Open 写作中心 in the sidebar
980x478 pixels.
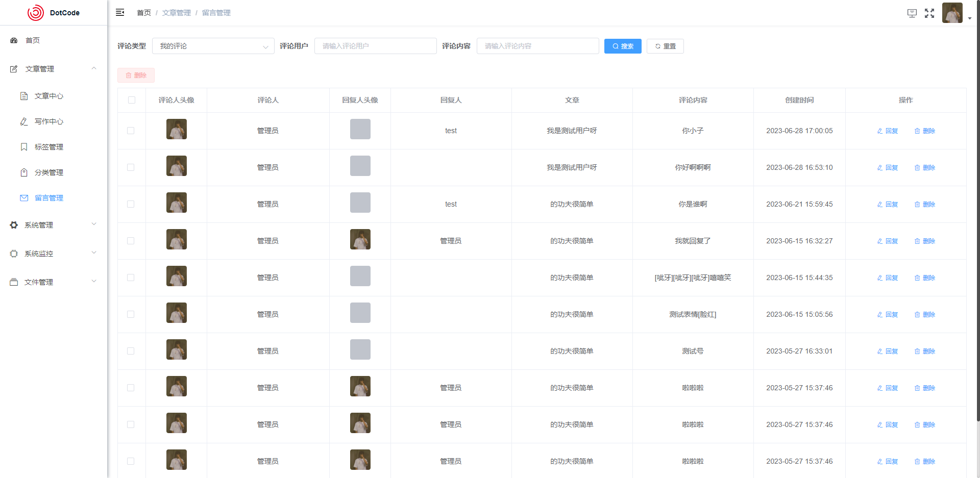pos(49,121)
